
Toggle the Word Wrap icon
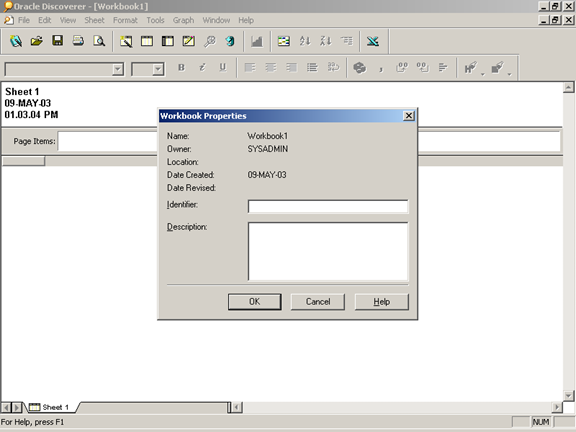(x=333, y=68)
